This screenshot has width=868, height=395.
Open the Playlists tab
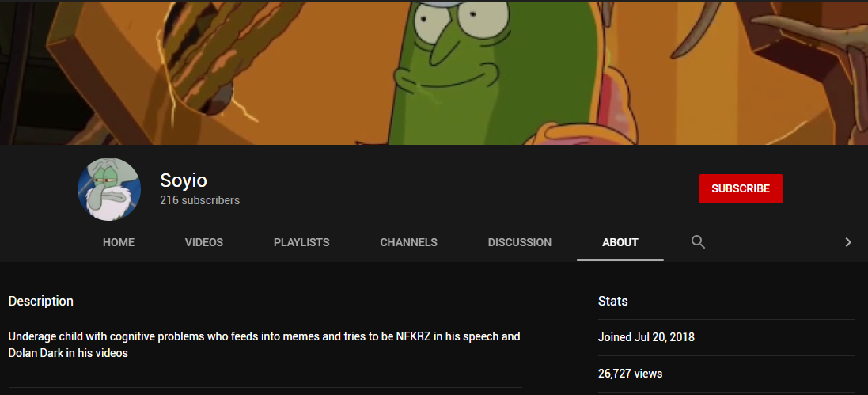point(301,243)
